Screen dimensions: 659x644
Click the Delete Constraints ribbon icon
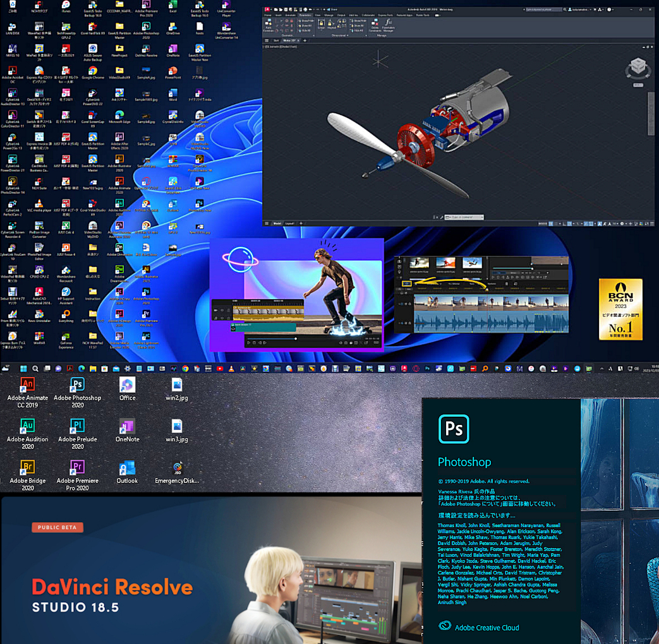375,25
